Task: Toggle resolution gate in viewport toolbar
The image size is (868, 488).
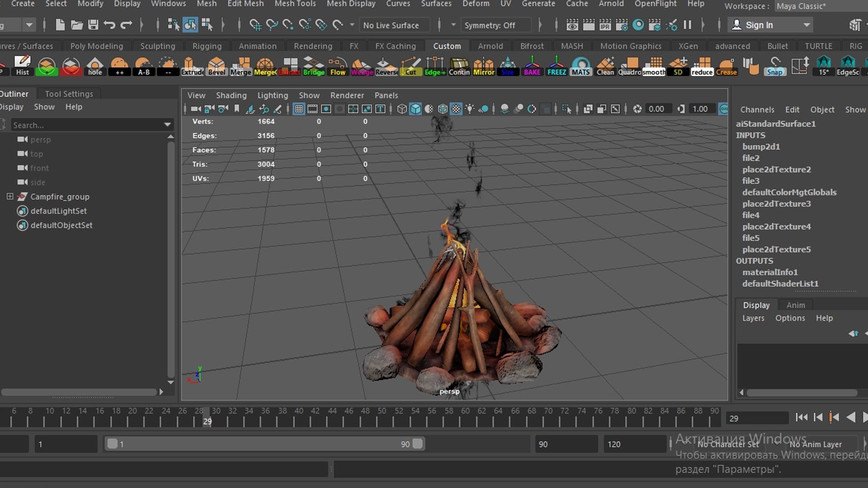Action: (x=325, y=109)
